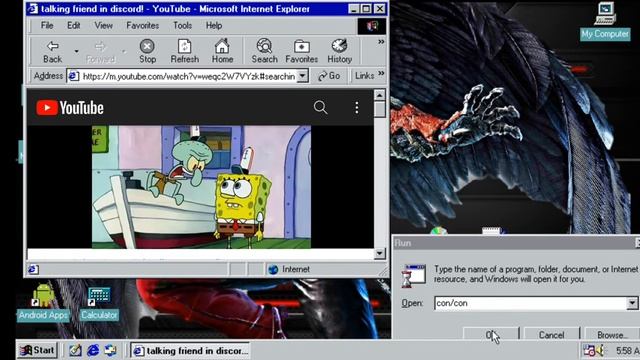Open the Edit menu
This screenshot has width=640, height=360.
click(73, 25)
